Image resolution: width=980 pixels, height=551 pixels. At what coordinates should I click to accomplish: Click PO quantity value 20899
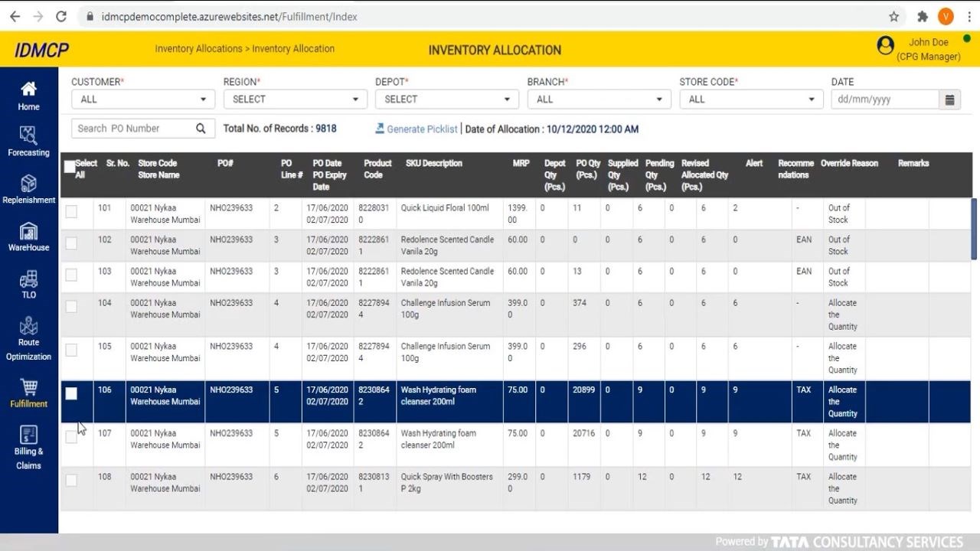click(x=584, y=390)
